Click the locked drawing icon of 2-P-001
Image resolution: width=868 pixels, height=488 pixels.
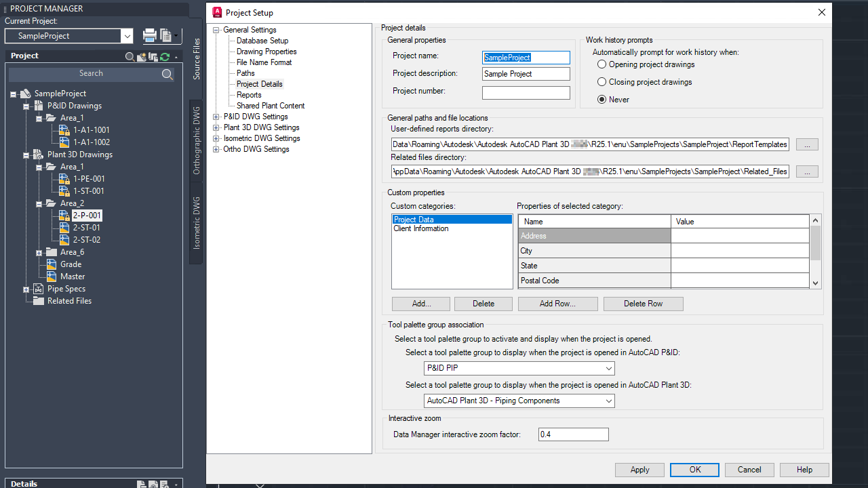coord(64,216)
